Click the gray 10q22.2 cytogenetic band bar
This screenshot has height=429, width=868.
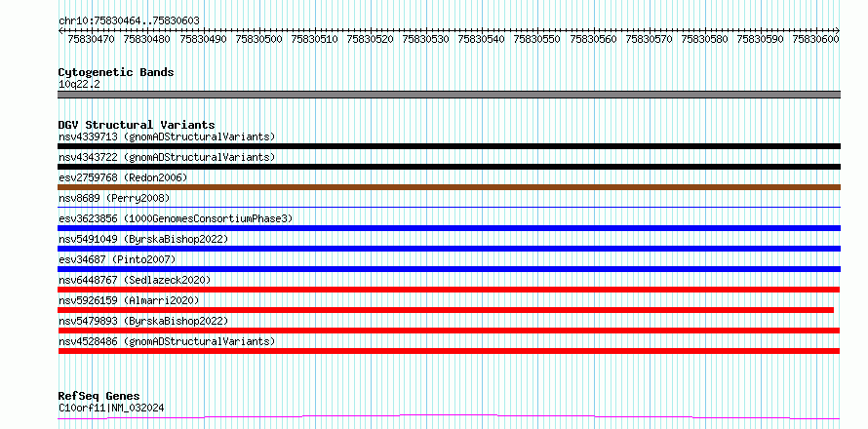(449, 95)
